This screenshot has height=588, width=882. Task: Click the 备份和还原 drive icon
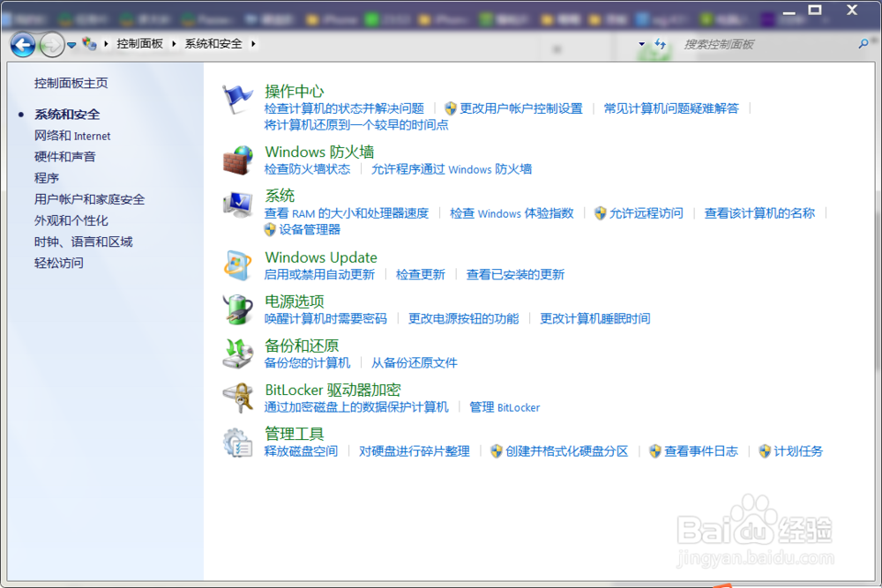click(237, 354)
